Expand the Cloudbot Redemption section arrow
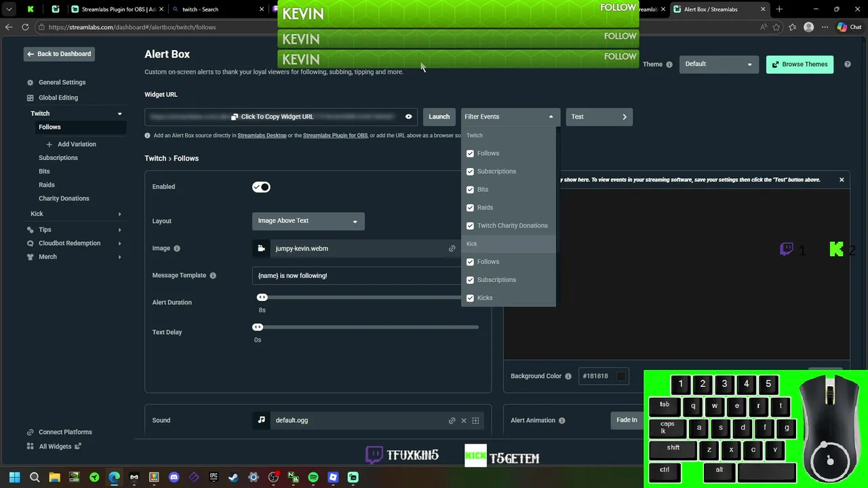Screen dimensions: 868x488 (x=119, y=243)
